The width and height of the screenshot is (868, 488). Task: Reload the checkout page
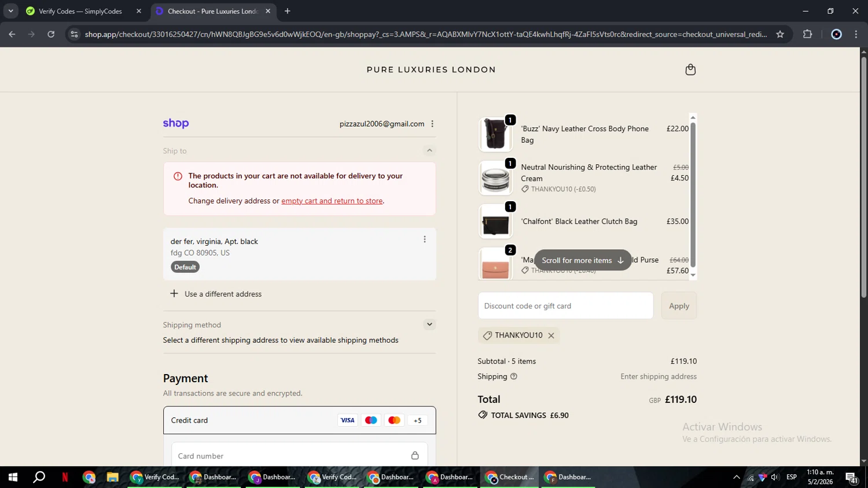[x=51, y=34]
